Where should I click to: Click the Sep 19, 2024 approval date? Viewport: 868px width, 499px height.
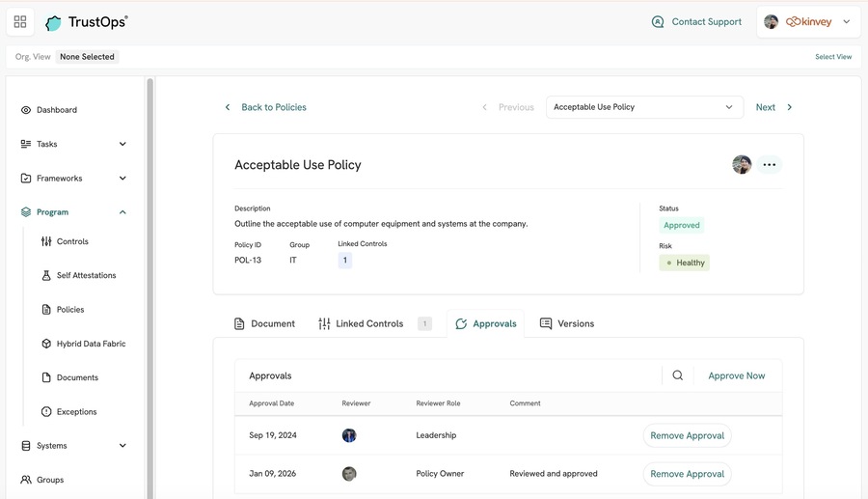pos(272,435)
